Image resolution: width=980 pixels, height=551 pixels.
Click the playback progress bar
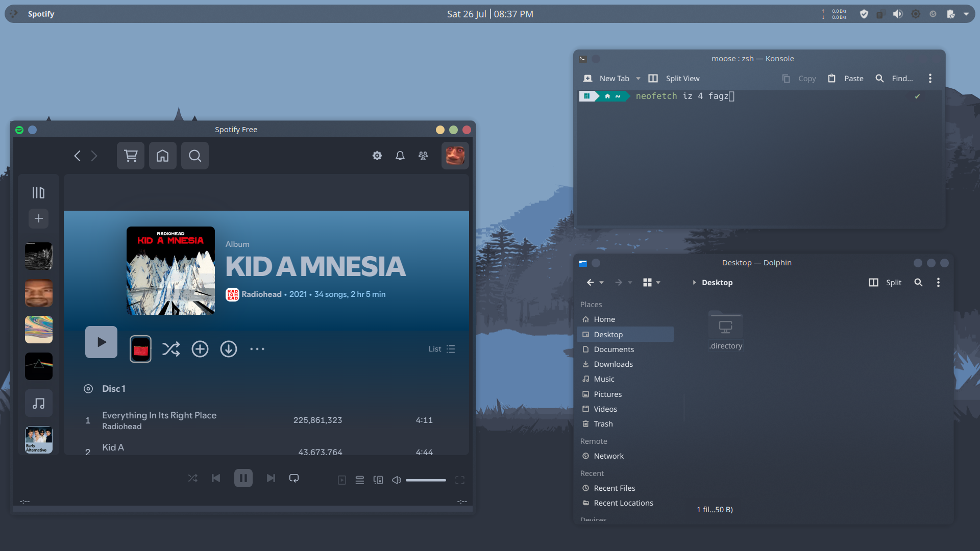(243, 508)
